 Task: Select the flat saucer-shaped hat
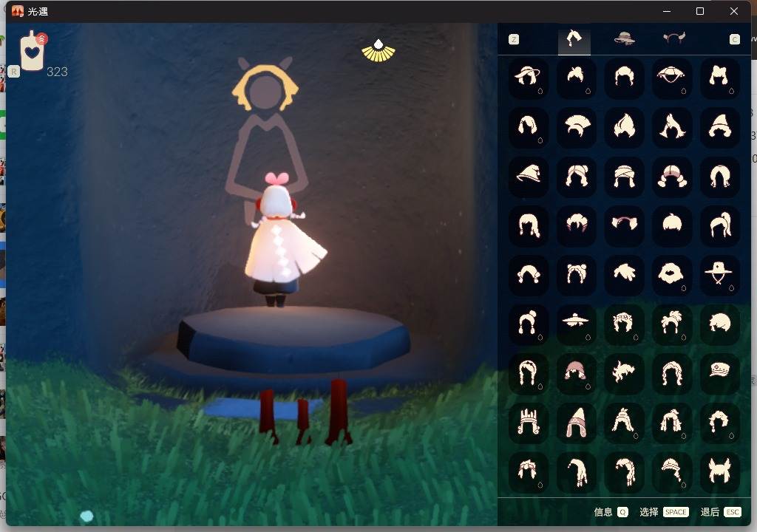(575, 323)
